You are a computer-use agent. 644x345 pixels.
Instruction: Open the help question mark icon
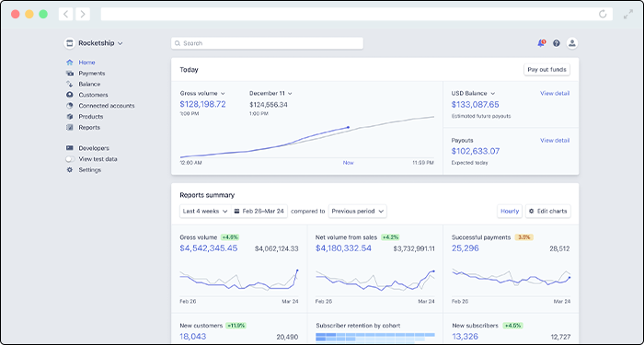point(557,43)
